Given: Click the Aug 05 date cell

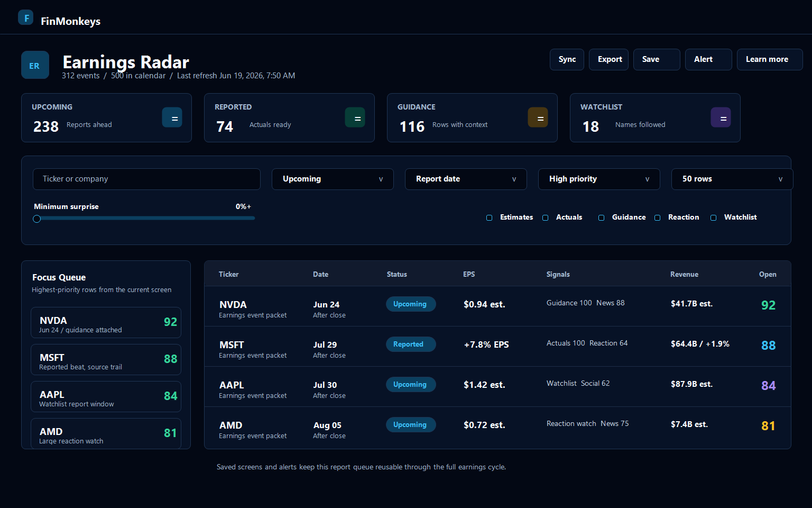Looking at the screenshot, I should (327, 425).
